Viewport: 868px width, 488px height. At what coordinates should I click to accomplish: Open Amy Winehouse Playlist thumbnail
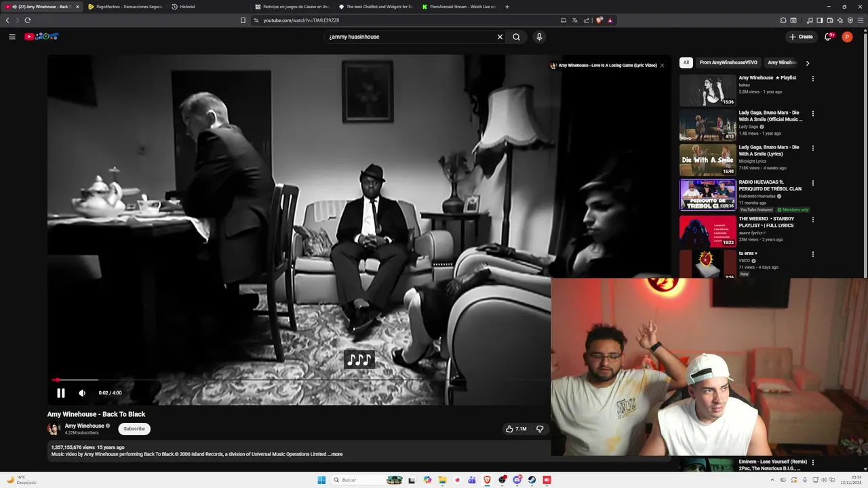pos(707,90)
